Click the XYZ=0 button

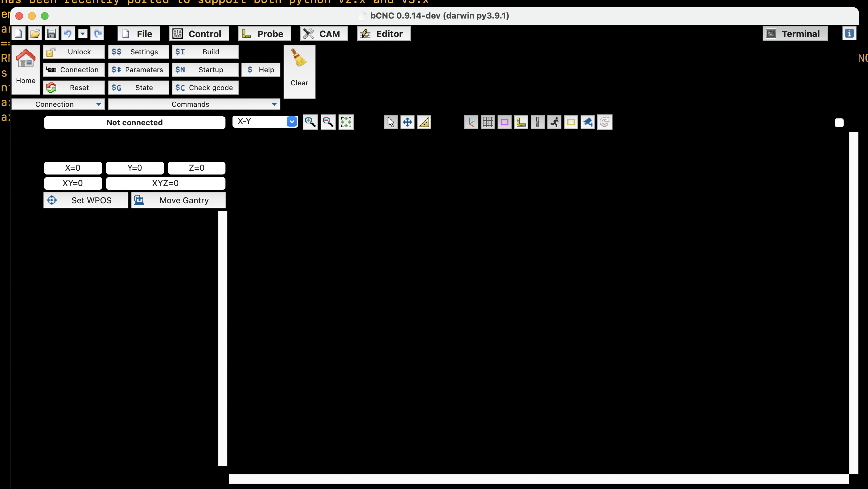165,183
